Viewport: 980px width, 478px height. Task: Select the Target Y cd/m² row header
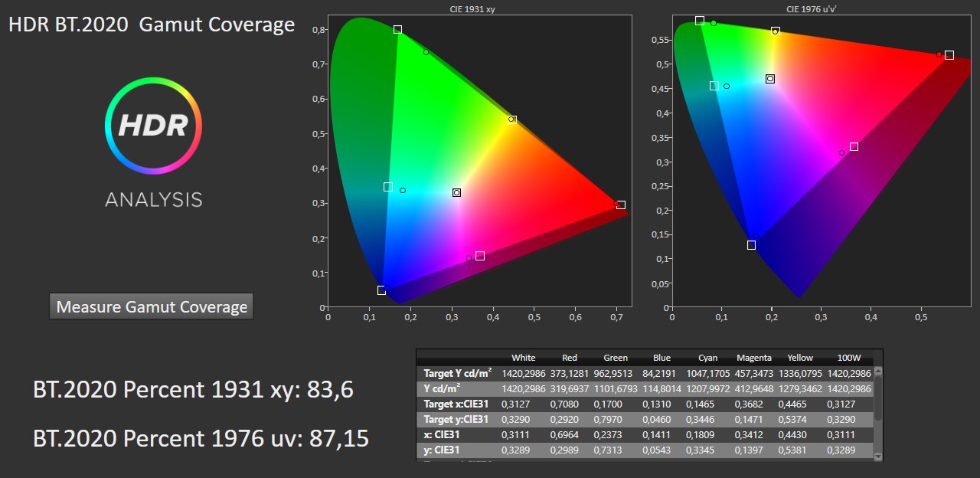(458, 373)
